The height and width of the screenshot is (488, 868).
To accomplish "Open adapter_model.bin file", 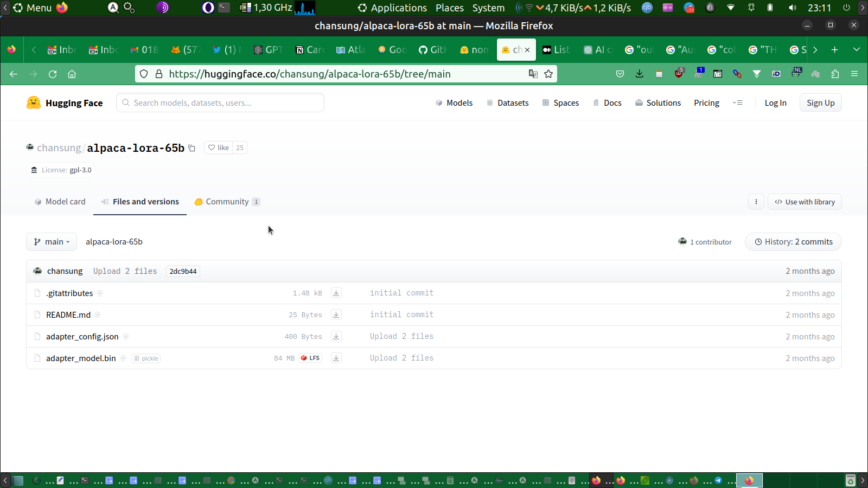I will point(81,358).
